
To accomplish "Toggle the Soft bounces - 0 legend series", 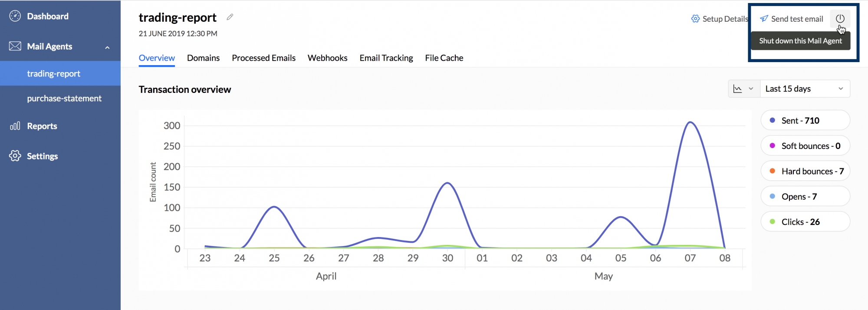I will 805,145.
